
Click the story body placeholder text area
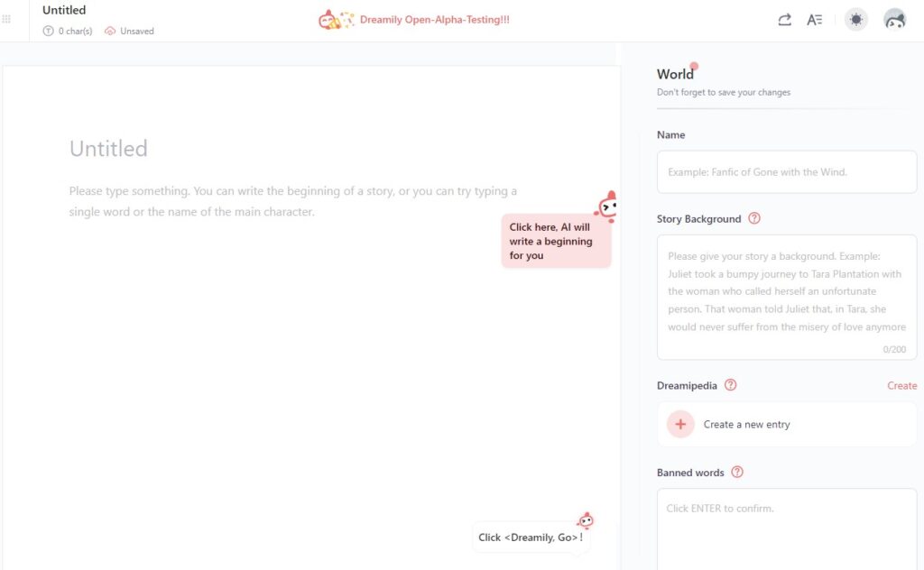tap(293, 202)
